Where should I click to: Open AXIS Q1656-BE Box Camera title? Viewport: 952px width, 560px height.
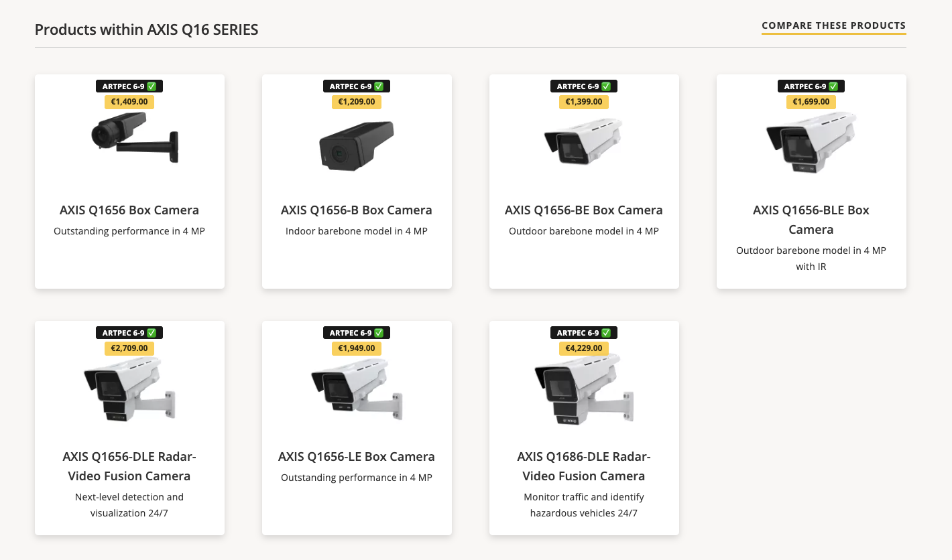584,210
